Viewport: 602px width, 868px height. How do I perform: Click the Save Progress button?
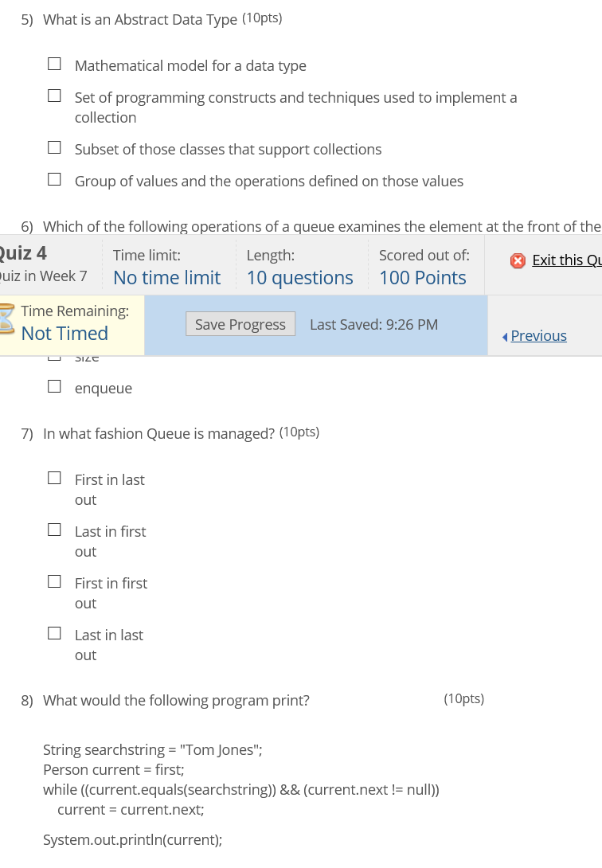pyautogui.click(x=240, y=324)
